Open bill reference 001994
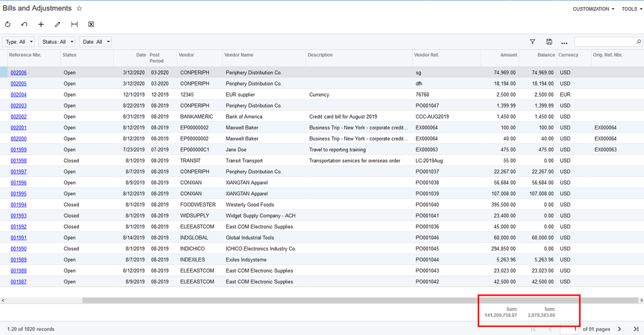644x335 pixels. pos(19,204)
